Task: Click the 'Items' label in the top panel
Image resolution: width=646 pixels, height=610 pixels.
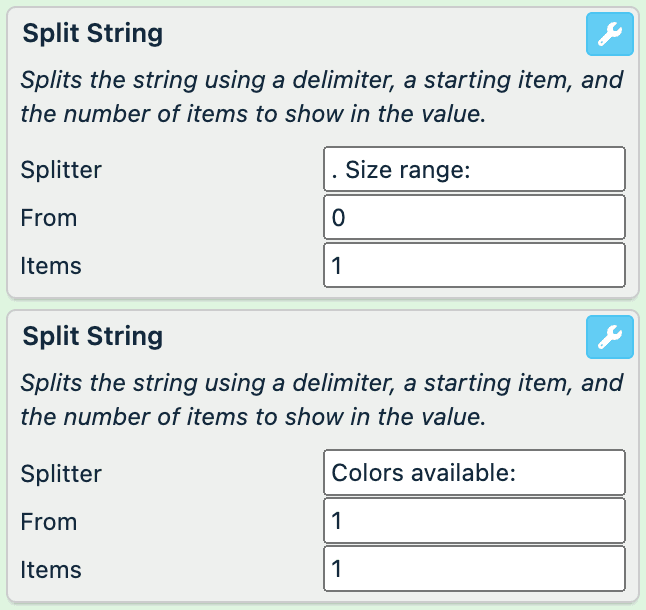Action: [51, 266]
